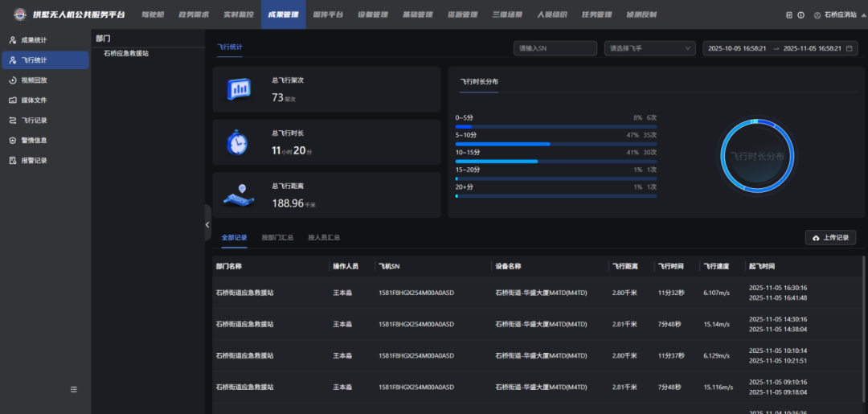This screenshot has width=868, height=414.
Task: Click the blue chart icon for 总飞行架次
Action: pos(239,89)
